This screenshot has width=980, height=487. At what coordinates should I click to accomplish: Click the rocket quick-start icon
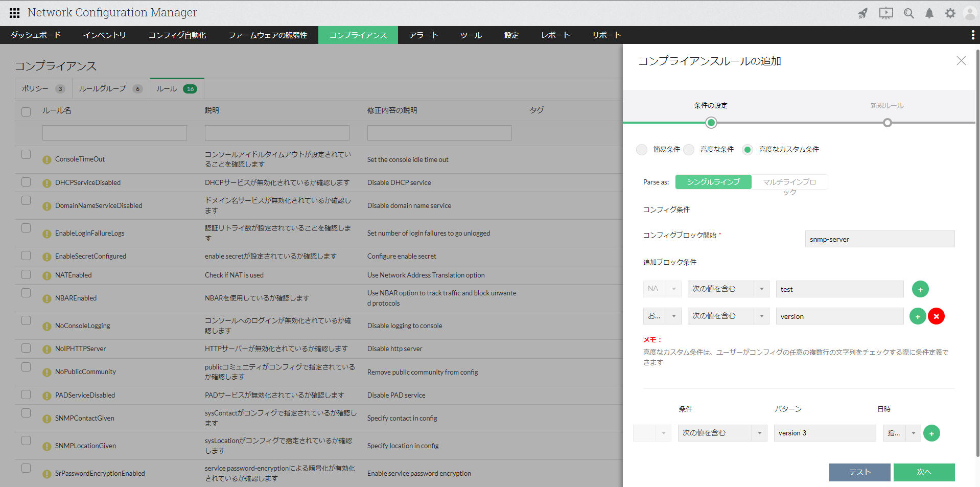863,13
